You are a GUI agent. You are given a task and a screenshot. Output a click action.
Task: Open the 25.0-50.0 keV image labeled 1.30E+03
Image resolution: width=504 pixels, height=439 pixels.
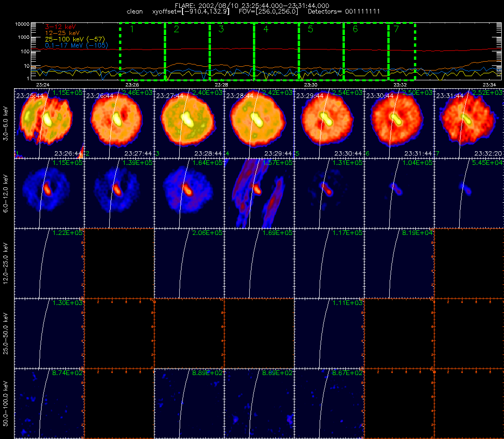pos(49,334)
